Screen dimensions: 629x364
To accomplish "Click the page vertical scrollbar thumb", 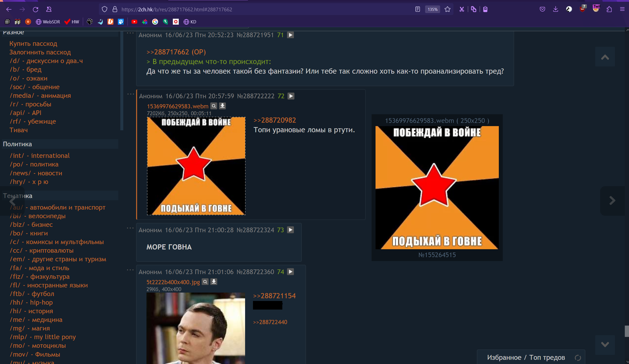I will point(627,331).
